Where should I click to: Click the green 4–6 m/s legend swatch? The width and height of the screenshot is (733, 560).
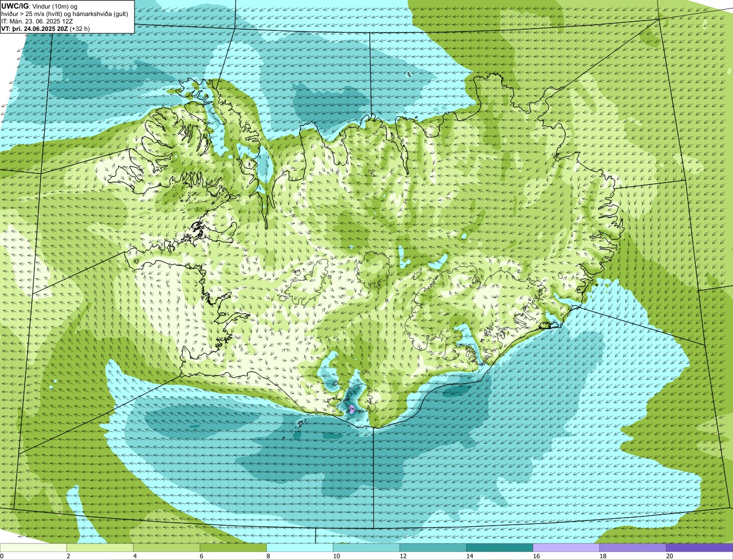[x=167, y=547]
